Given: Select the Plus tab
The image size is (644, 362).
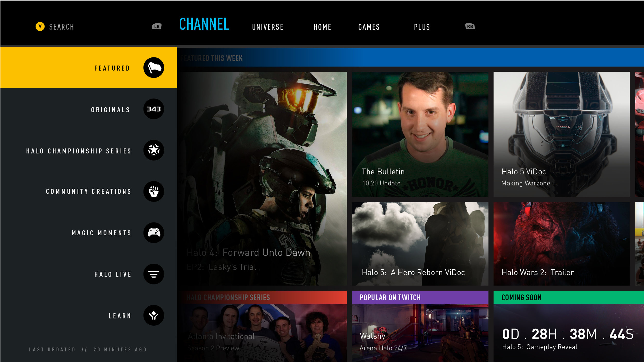Looking at the screenshot, I should coord(422,27).
